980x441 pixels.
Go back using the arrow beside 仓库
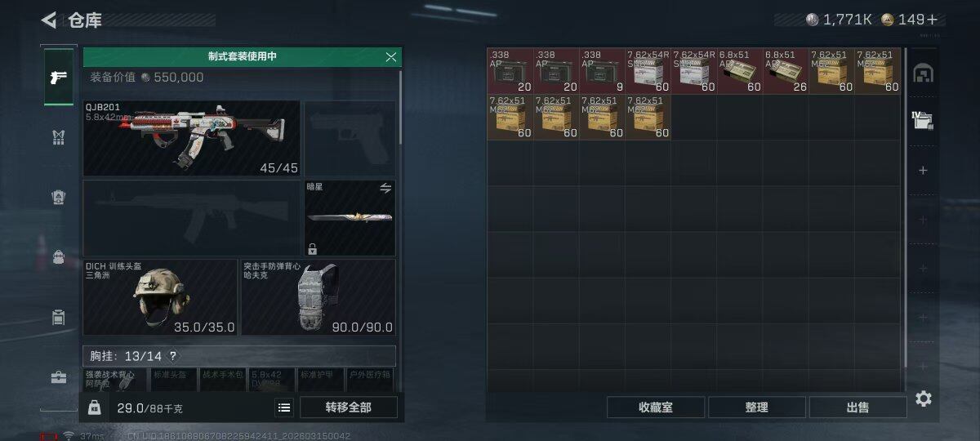click(49, 20)
